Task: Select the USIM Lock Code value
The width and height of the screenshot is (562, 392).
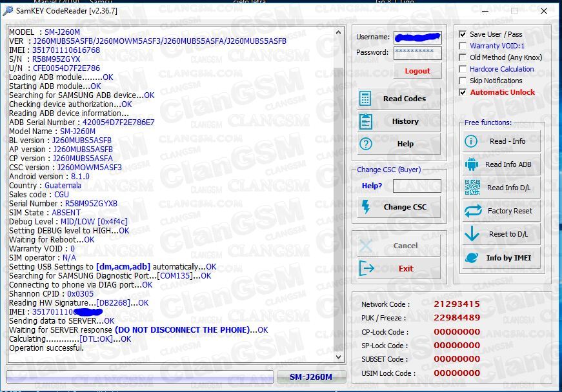Action: pyautogui.click(x=457, y=373)
